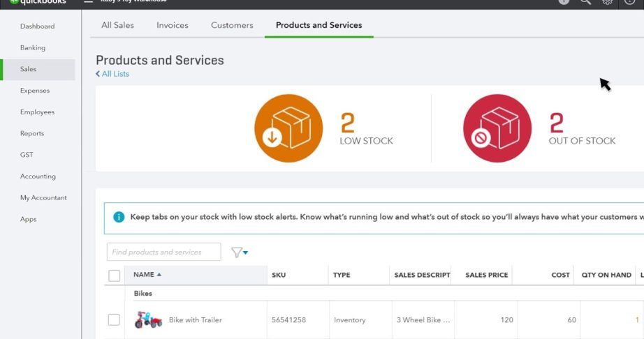
Task: Click the QuickBooks logo
Action: tap(38, 2)
